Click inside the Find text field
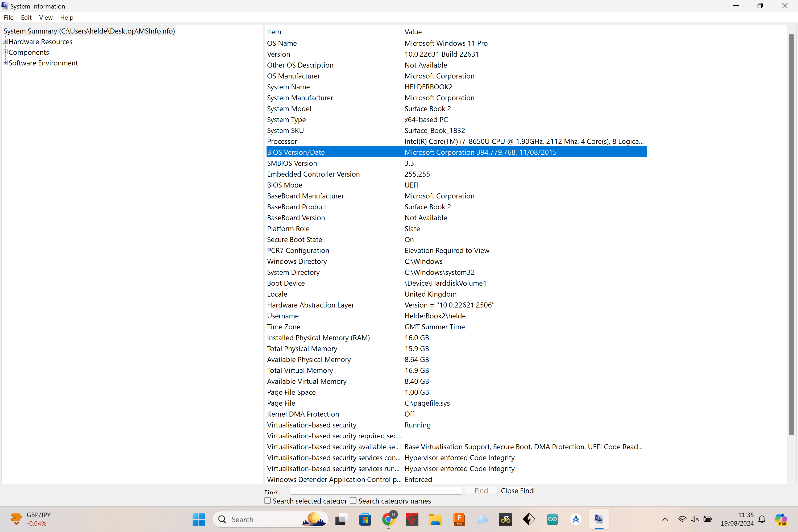Image resolution: width=798 pixels, height=532 pixels. pyautogui.click(x=376, y=490)
